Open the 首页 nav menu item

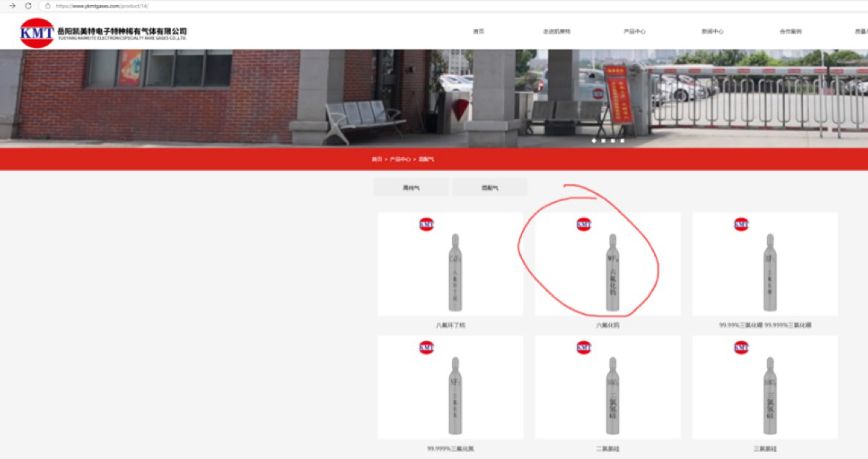tap(479, 31)
